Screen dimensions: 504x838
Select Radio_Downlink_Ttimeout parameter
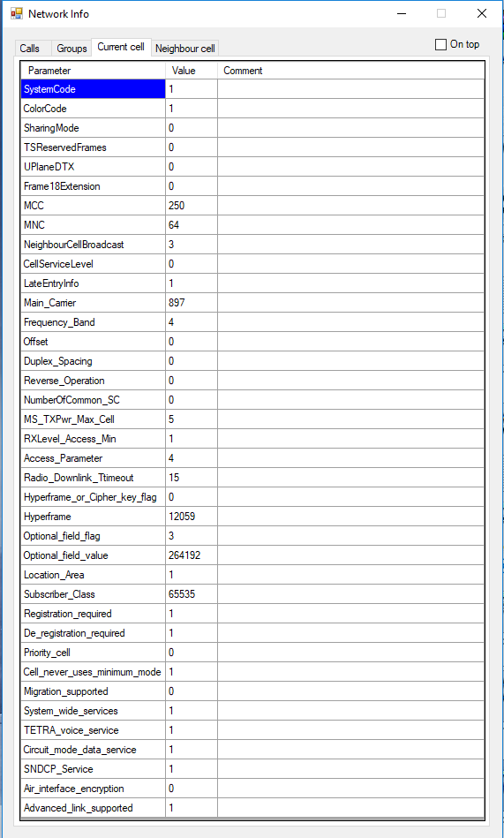coord(93,478)
